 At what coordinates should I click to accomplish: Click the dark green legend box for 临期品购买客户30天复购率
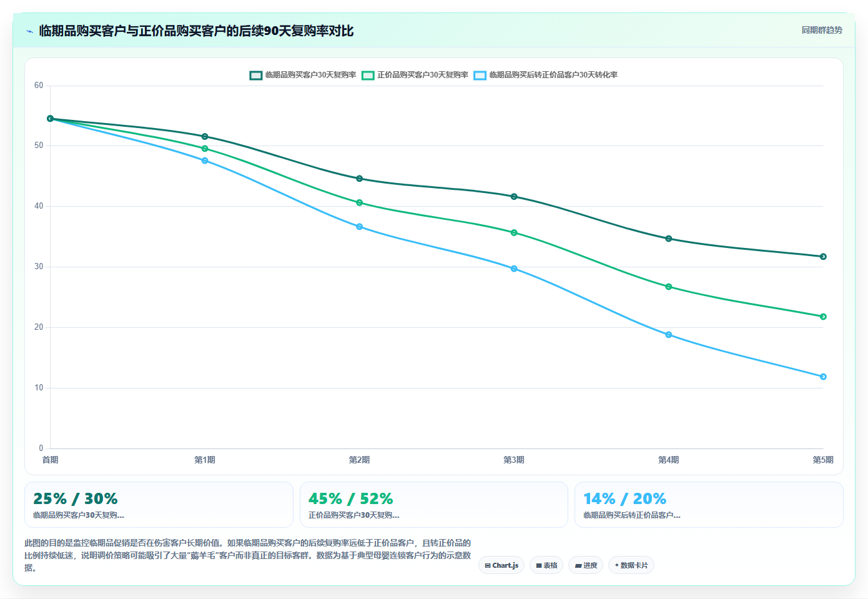click(x=256, y=75)
